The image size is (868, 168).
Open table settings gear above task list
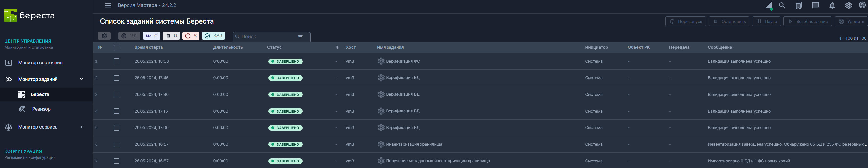(x=104, y=36)
